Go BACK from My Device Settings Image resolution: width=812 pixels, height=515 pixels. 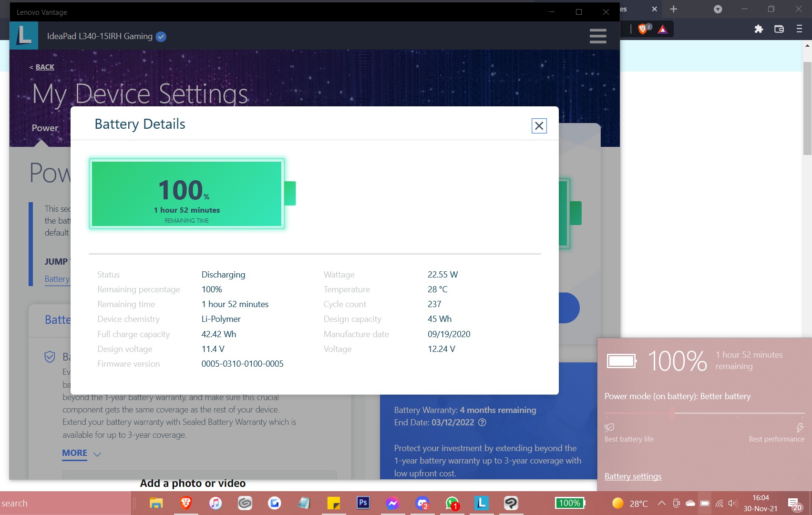[x=45, y=67]
